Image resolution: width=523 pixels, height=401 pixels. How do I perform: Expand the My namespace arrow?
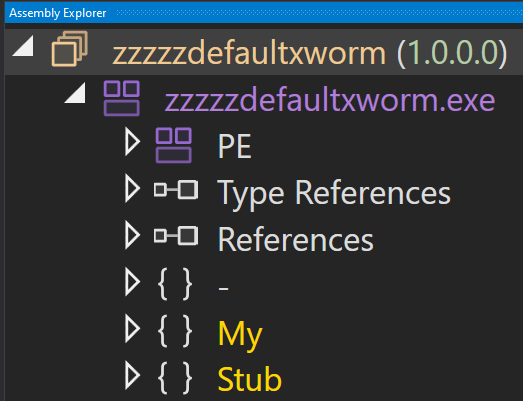coord(132,329)
